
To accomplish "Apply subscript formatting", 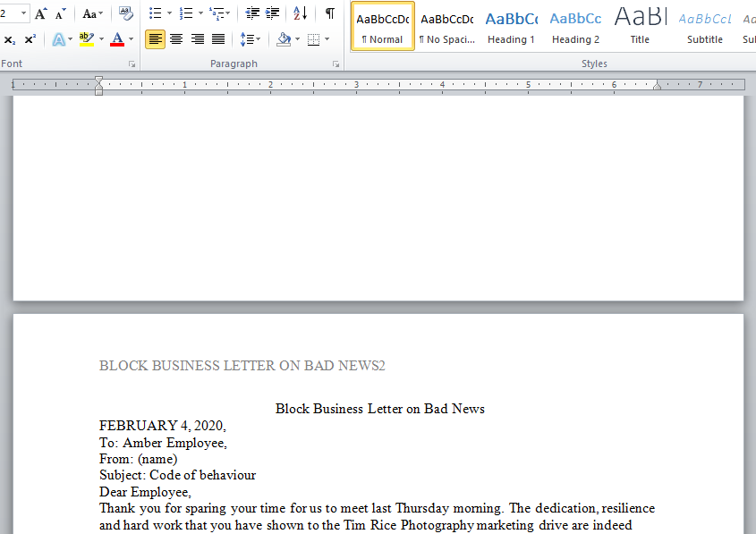I will click(10, 39).
